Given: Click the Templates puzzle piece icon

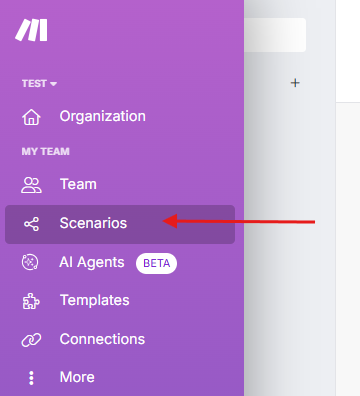Looking at the screenshot, I should [x=31, y=301].
